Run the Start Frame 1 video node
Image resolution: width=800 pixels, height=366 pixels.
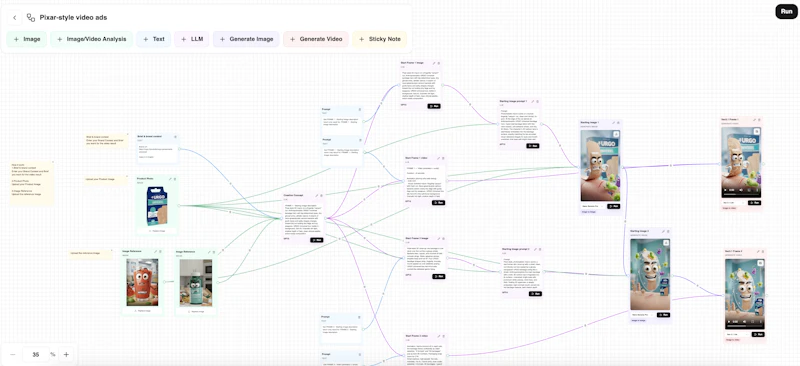(x=438, y=203)
